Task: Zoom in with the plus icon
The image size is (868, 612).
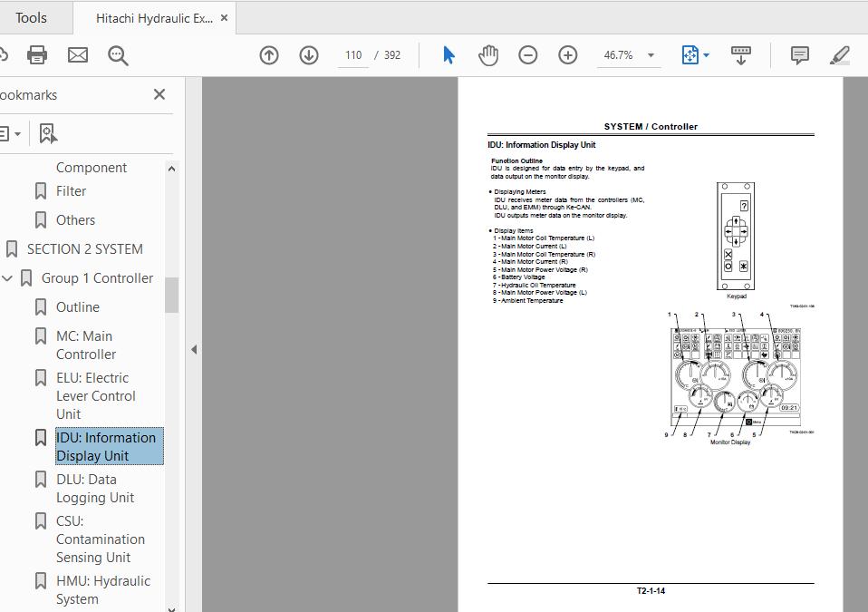Action: pos(567,54)
